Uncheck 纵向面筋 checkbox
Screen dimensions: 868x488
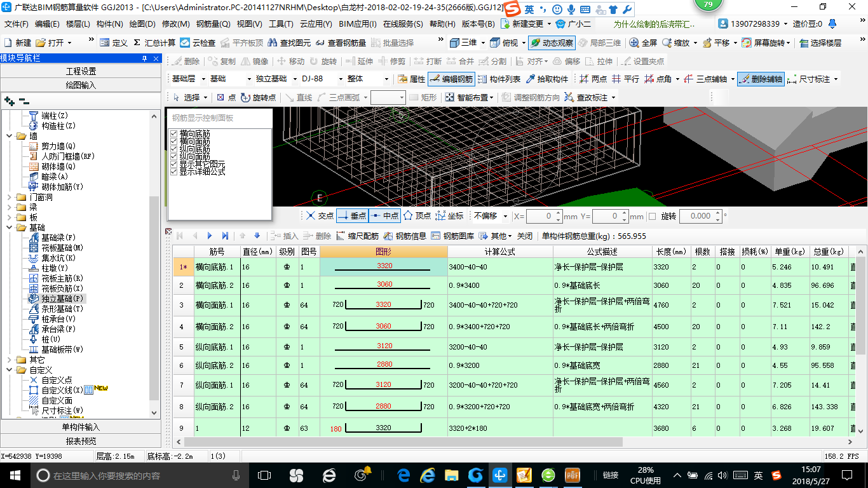(x=173, y=157)
